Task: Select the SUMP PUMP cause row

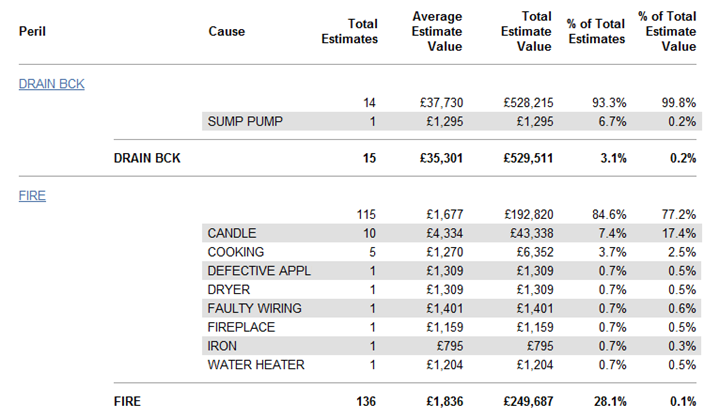Action: click(x=245, y=121)
